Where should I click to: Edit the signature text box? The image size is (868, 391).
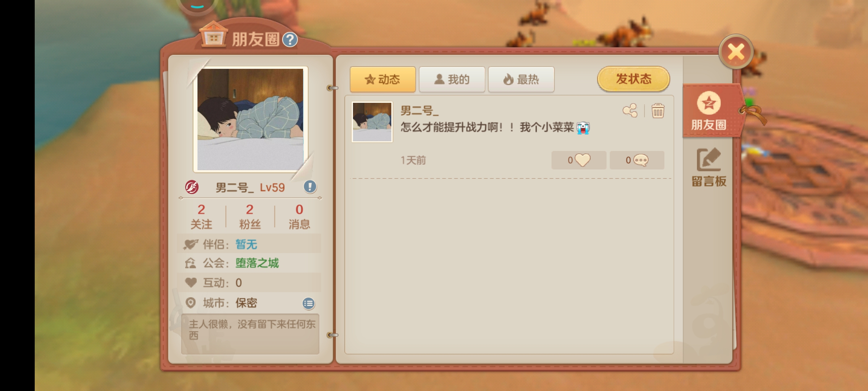coord(250,334)
